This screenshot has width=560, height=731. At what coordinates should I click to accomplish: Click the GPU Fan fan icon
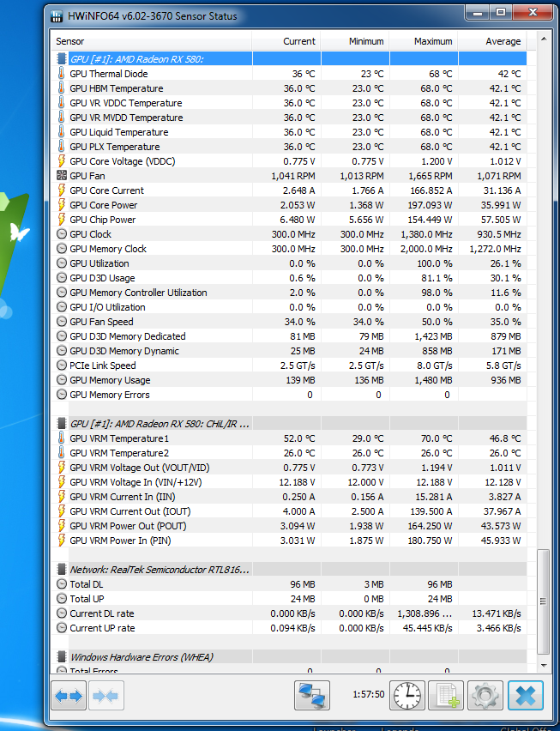tap(61, 176)
